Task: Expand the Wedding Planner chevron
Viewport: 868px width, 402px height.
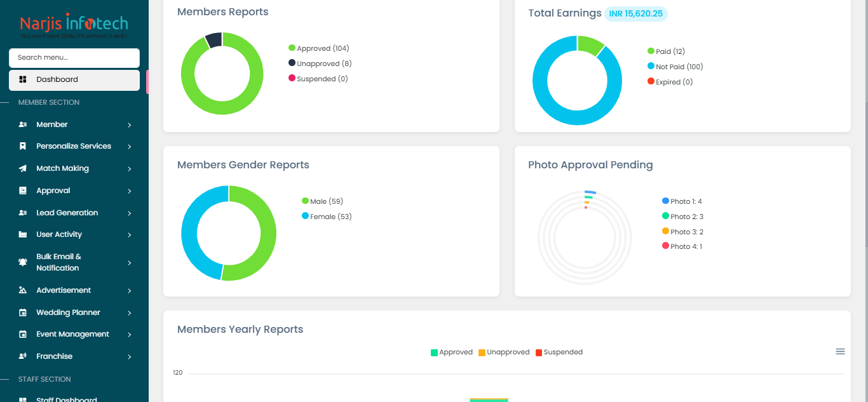Action: click(x=130, y=313)
